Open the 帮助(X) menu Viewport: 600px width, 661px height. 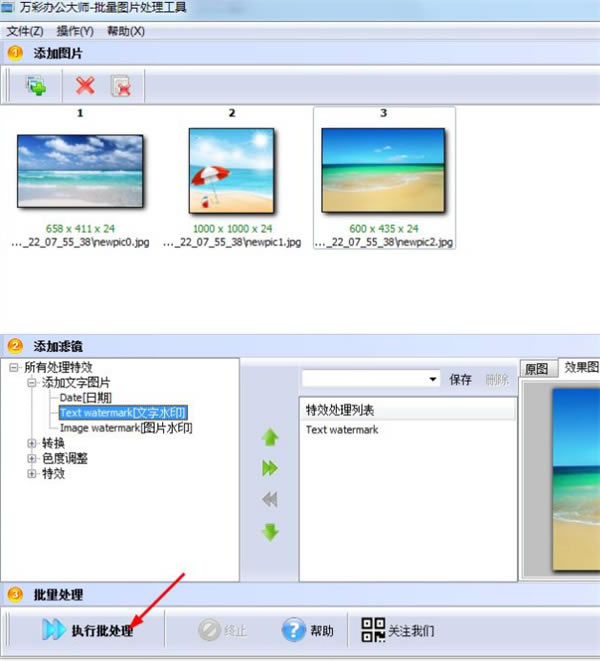126,31
